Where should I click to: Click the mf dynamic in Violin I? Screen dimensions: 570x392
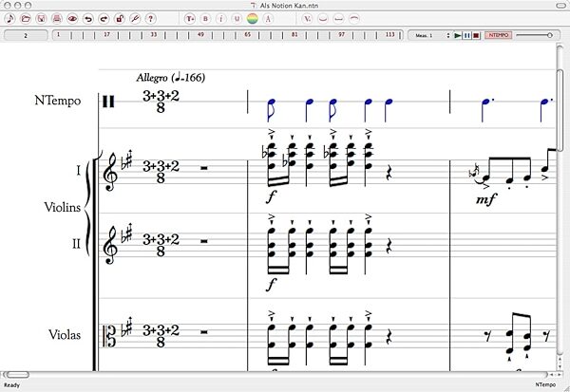486,199
